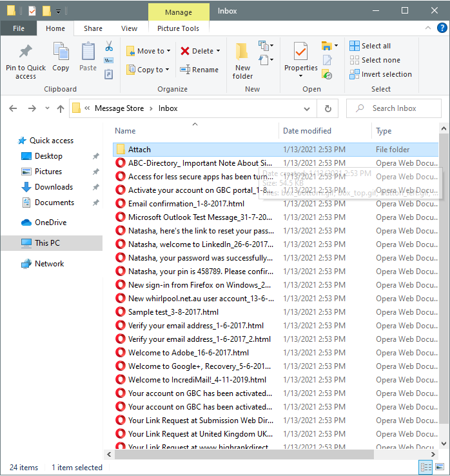Viewport: 450px width, 476px height.
Task: Click the Rename button
Action: [x=199, y=70]
